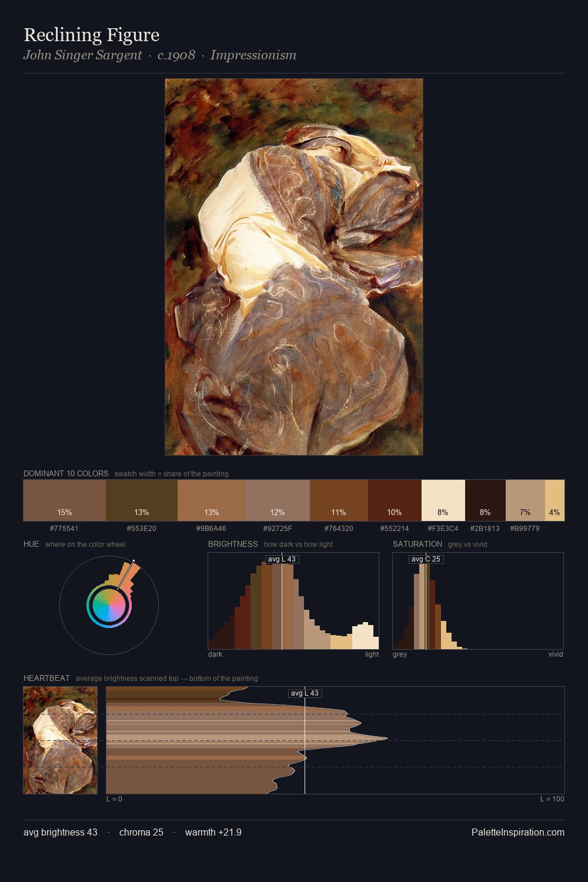This screenshot has height=882, width=588.
Task: Click the 'dark' brightness axis label
Action: click(x=215, y=654)
